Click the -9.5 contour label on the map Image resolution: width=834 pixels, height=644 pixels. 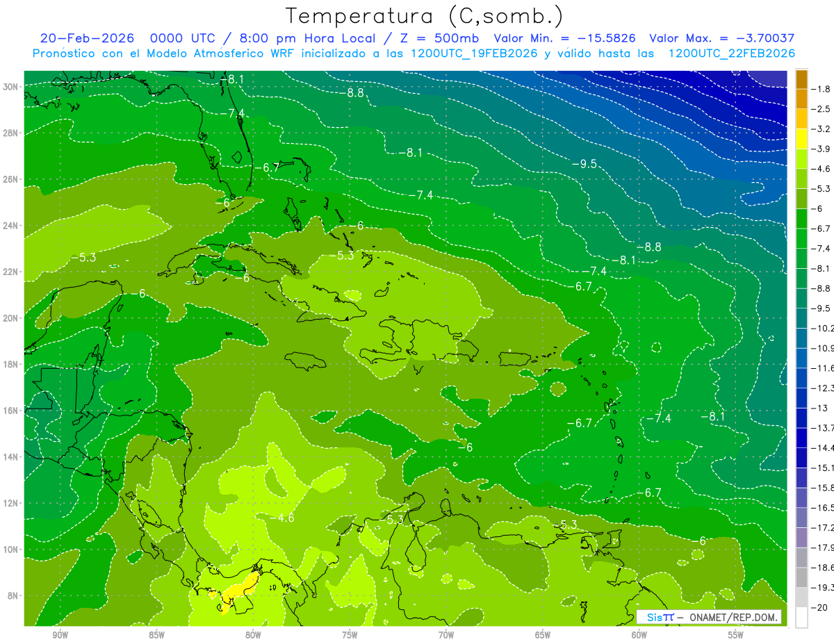pos(584,164)
